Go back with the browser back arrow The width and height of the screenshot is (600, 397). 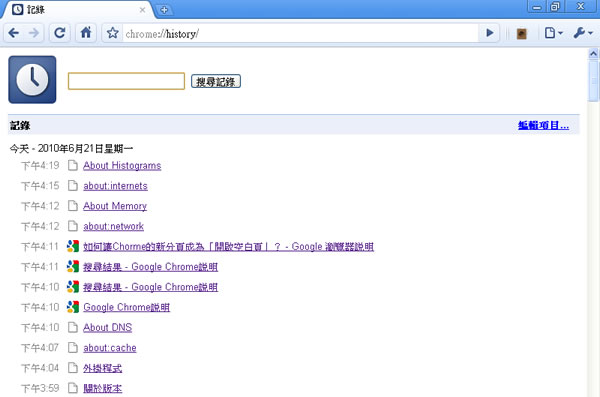tap(14, 33)
